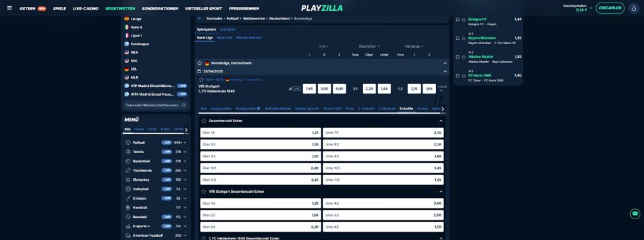This screenshot has width=644, height=240.
Task: Open SPORTWETTEN in top navigation
Action: coord(120,8)
